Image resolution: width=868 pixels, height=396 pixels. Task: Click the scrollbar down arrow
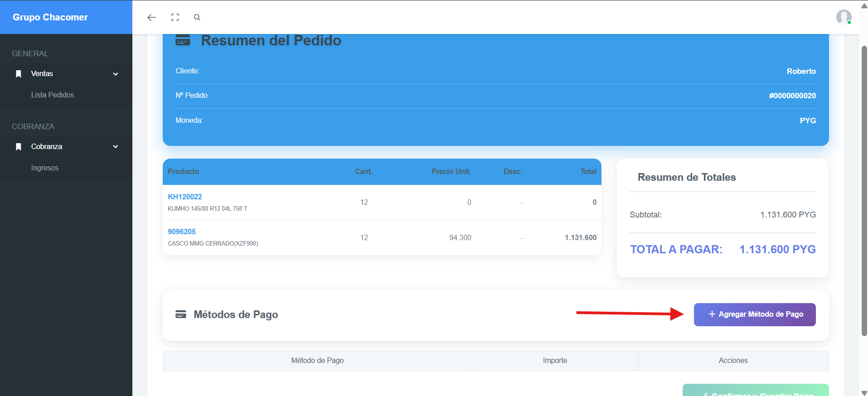pos(864,392)
